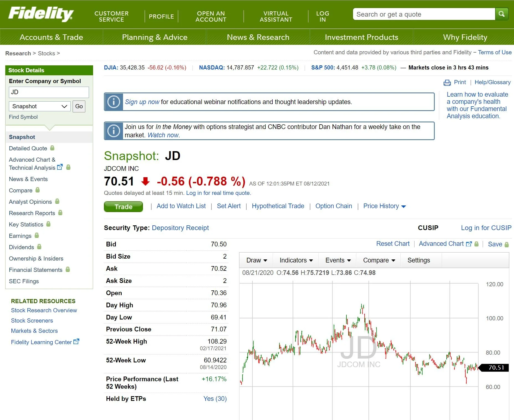
Task: Click Watch now link in banner
Action: tap(163, 135)
